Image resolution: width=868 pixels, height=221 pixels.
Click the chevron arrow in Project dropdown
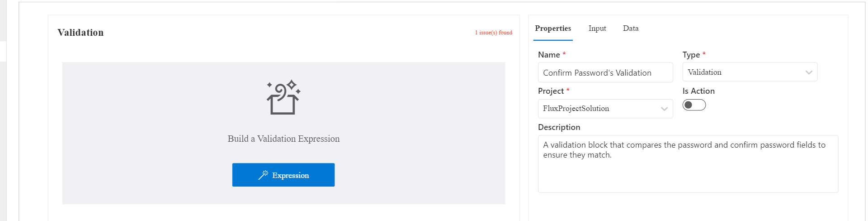664,109
